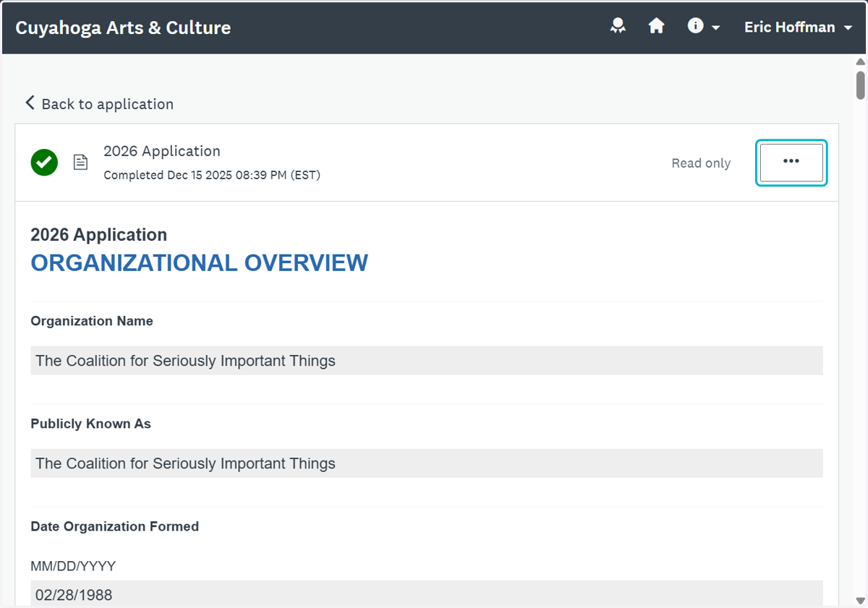The height and width of the screenshot is (608, 868).
Task: Click the Publicly Known As label
Action: coord(90,424)
